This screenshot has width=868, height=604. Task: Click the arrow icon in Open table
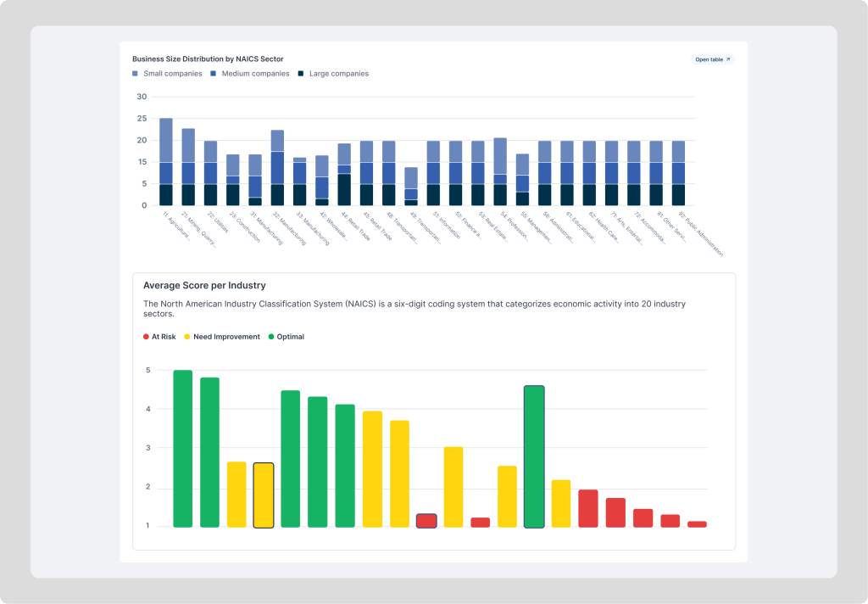click(727, 59)
